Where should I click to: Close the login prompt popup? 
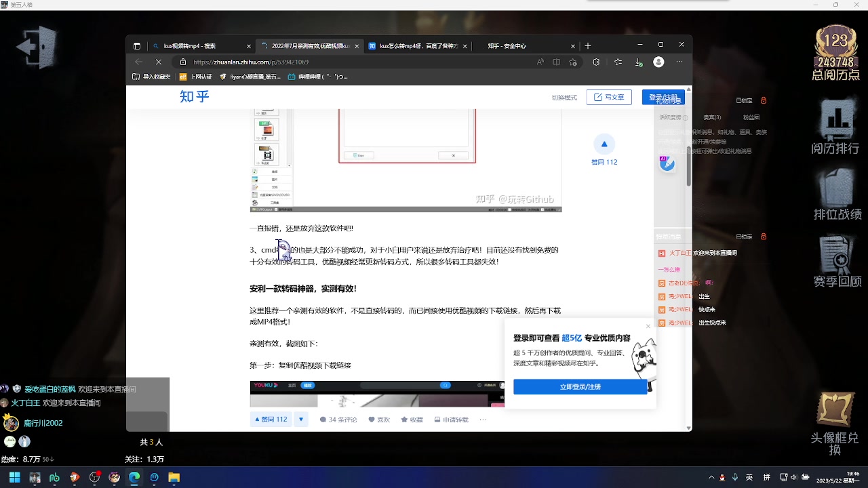(648, 326)
